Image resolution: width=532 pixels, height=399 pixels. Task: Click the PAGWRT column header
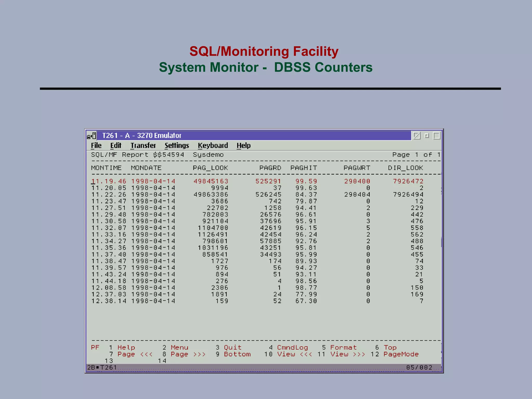pos(357,168)
